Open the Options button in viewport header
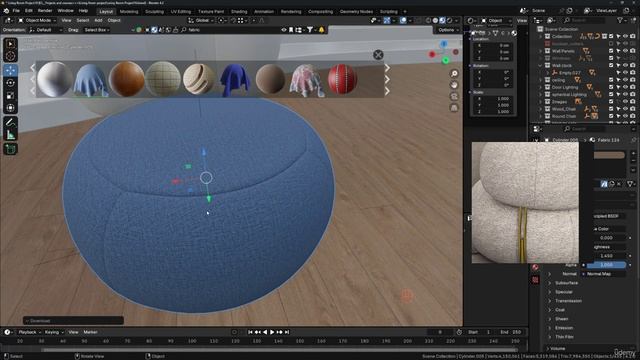The width and height of the screenshot is (640, 360). point(447,30)
